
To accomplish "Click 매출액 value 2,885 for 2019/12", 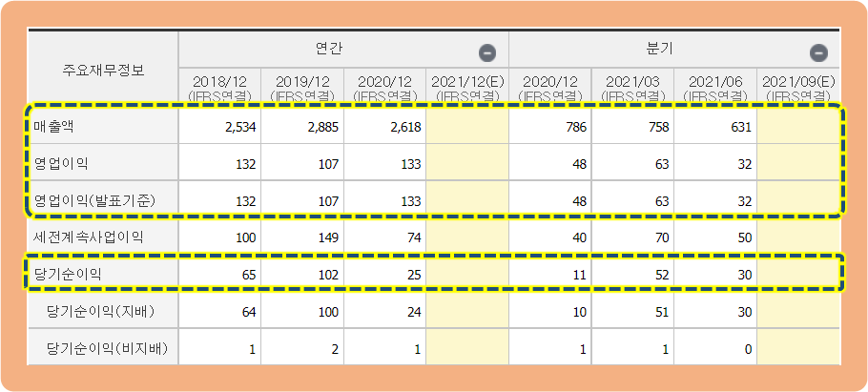I will point(322,128).
